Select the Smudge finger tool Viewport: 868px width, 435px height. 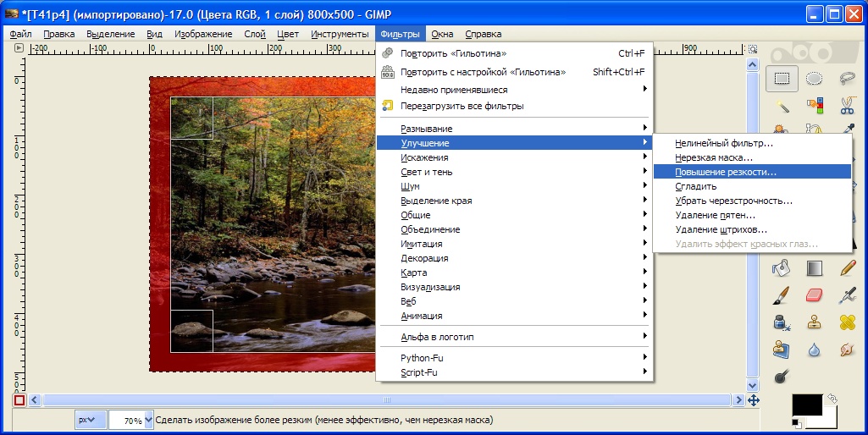pyautogui.click(x=848, y=350)
